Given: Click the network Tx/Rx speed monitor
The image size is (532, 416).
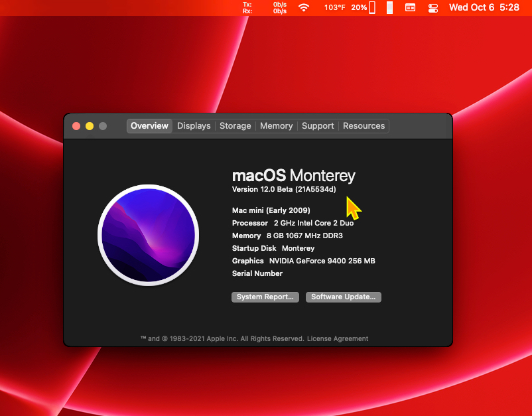Looking at the screenshot, I should pyautogui.click(x=265, y=7).
